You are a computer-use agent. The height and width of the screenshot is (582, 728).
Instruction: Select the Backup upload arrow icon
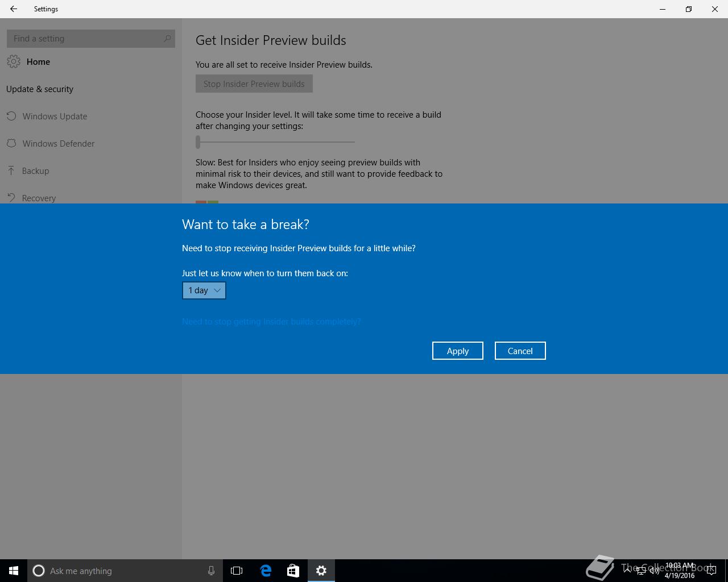[11, 171]
